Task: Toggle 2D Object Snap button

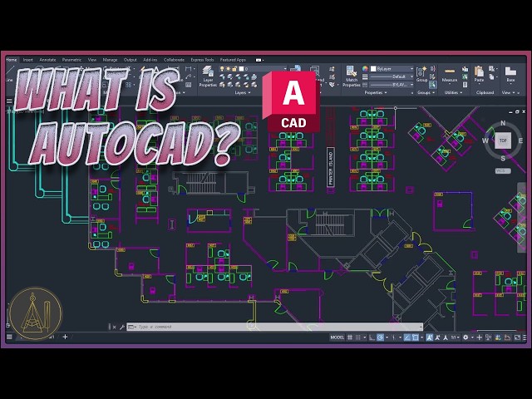Action: [415, 337]
